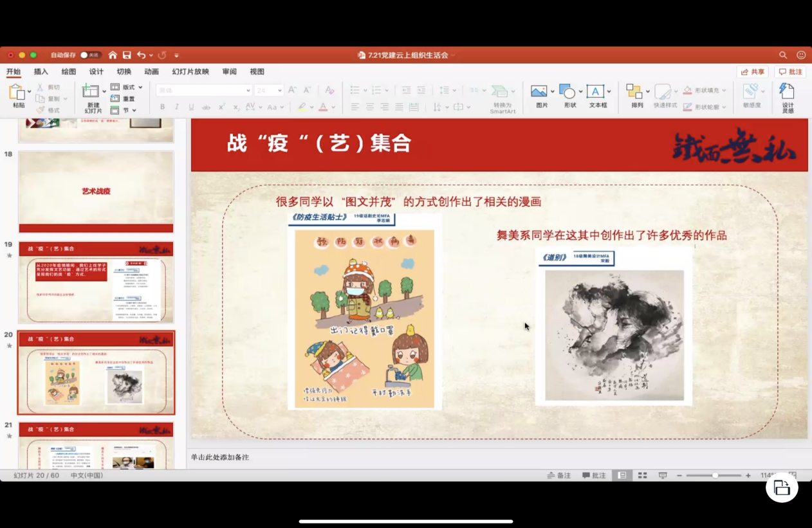This screenshot has width=812, height=528.
Task: Open the font name combo box
Action: point(203,91)
